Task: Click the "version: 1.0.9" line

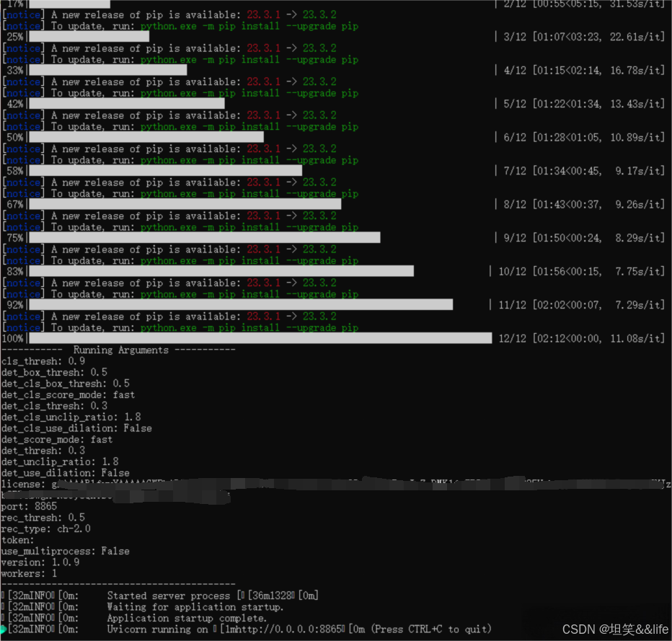Action: [x=40, y=562]
